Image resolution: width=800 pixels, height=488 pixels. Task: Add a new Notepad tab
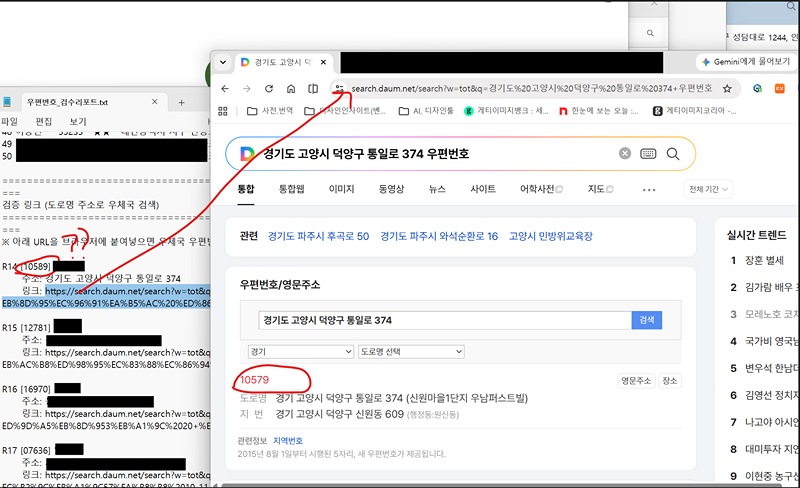[181, 103]
